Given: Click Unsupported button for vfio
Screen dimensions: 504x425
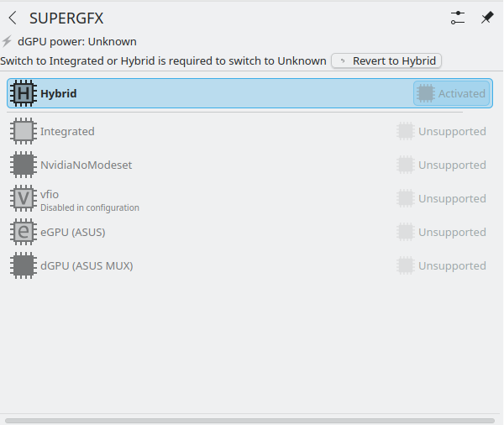Looking at the screenshot, I should pos(442,198).
